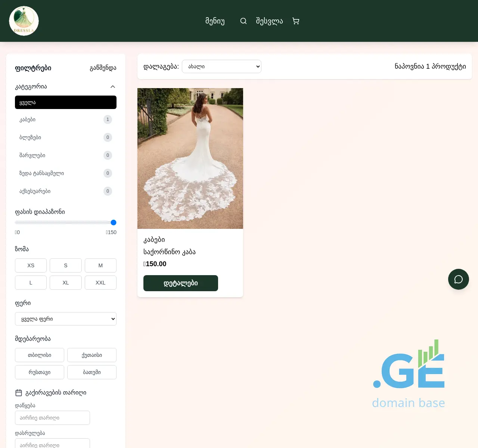Open the search icon in the header
The image size is (478, 448).
pyautogui.click(x=243, y=21)
